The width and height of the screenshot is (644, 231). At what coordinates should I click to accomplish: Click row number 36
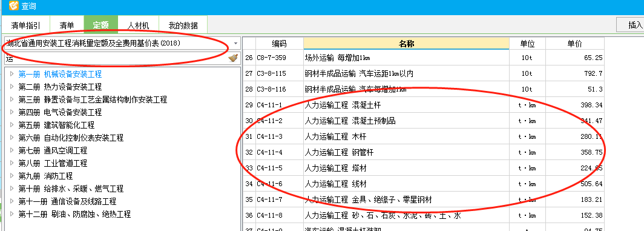pos(249,215)
